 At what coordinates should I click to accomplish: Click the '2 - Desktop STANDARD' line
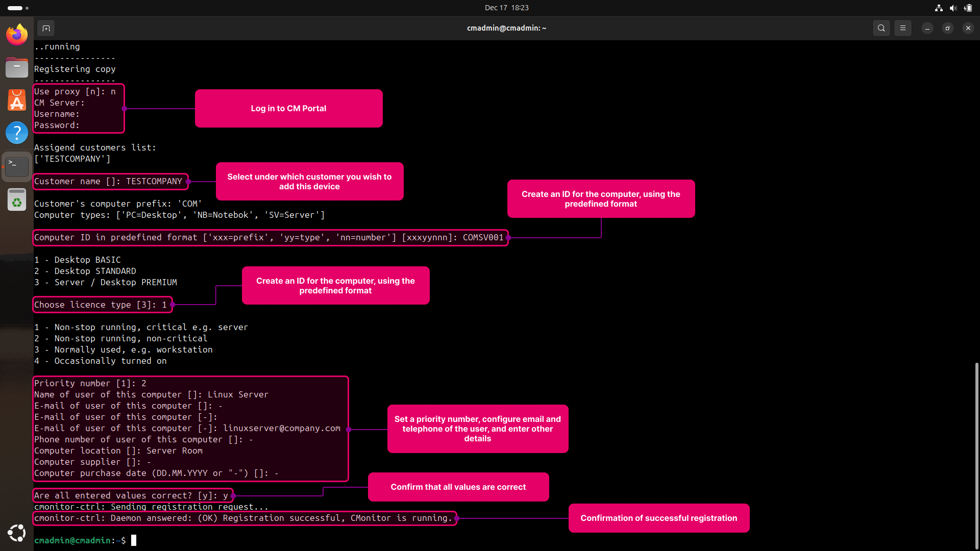pos(85,271)
